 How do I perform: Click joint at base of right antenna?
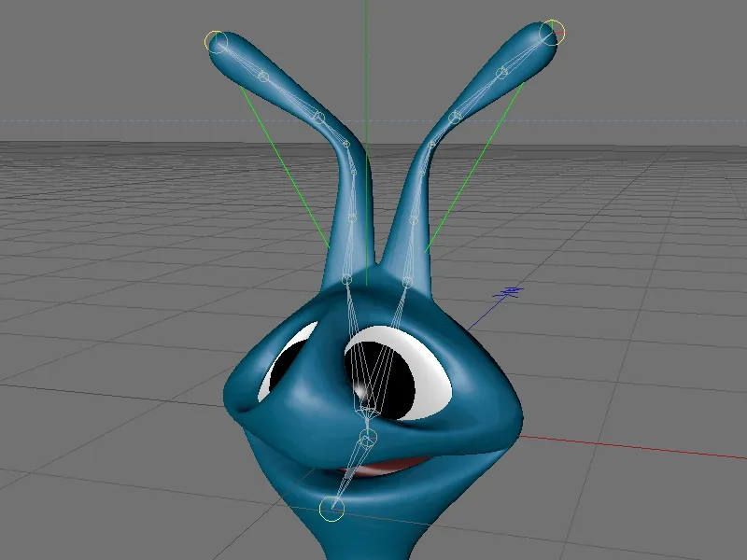[407, 283]
